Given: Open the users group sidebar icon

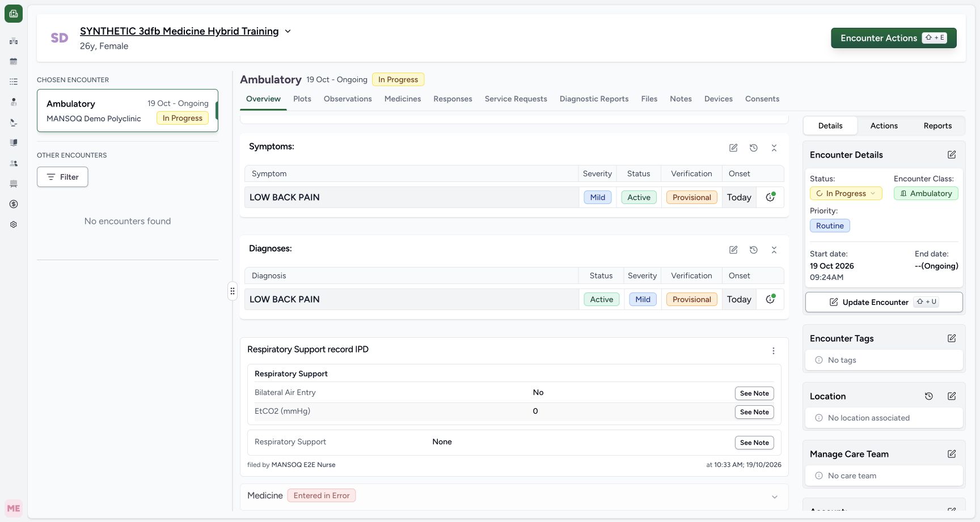Looking at the screenshot, I should (x=14, y=163).
